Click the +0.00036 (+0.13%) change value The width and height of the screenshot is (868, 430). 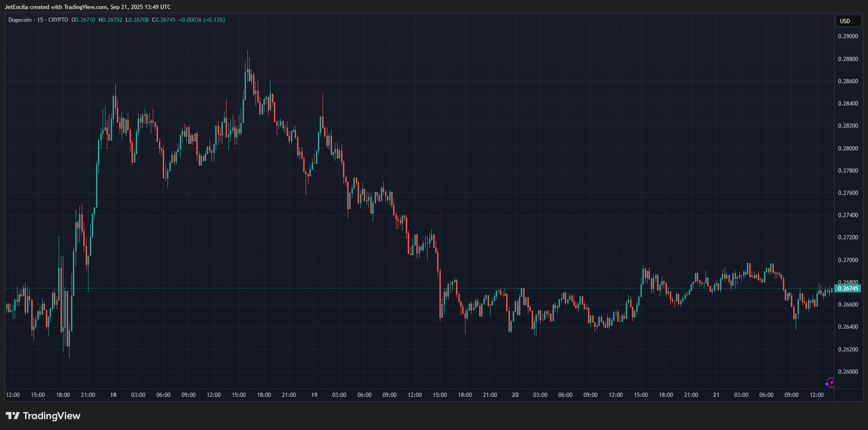[x=202, y=20]
